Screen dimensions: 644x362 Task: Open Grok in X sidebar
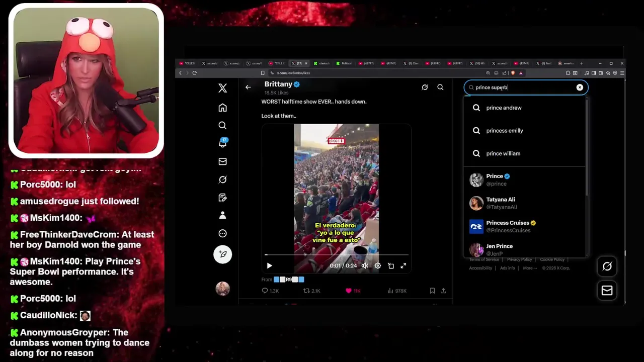pyautogui.click(x=222, y=179)
